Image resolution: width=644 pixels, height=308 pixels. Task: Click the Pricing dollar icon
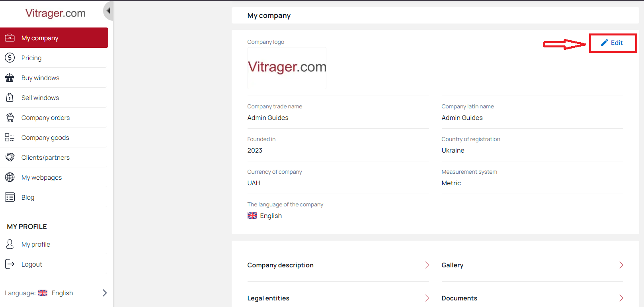[10, 58]
